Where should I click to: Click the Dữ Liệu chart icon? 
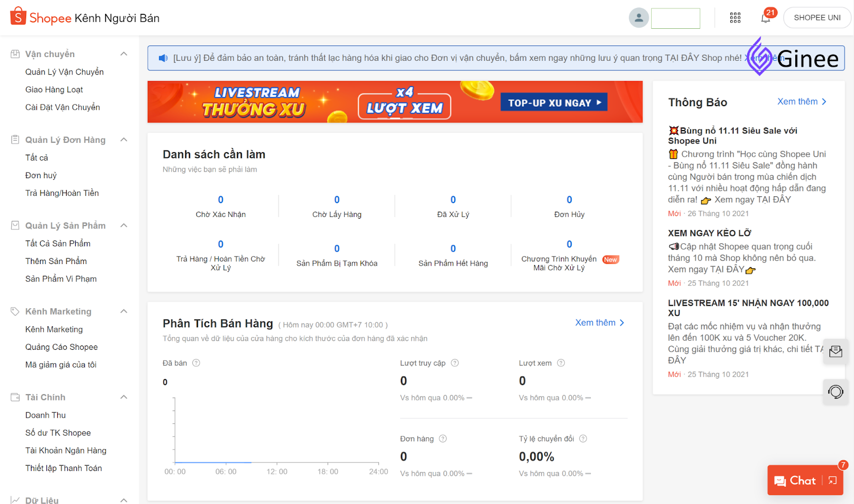coord(15,500)
